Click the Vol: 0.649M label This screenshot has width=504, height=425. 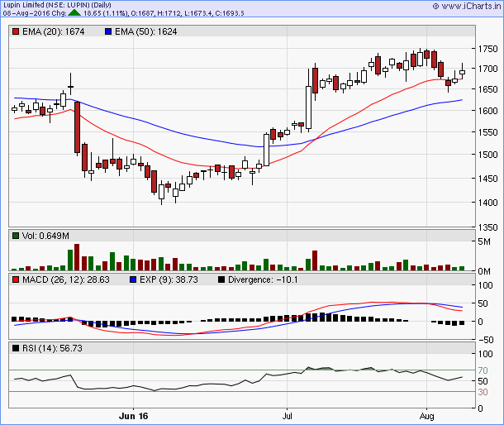point(45,236)
